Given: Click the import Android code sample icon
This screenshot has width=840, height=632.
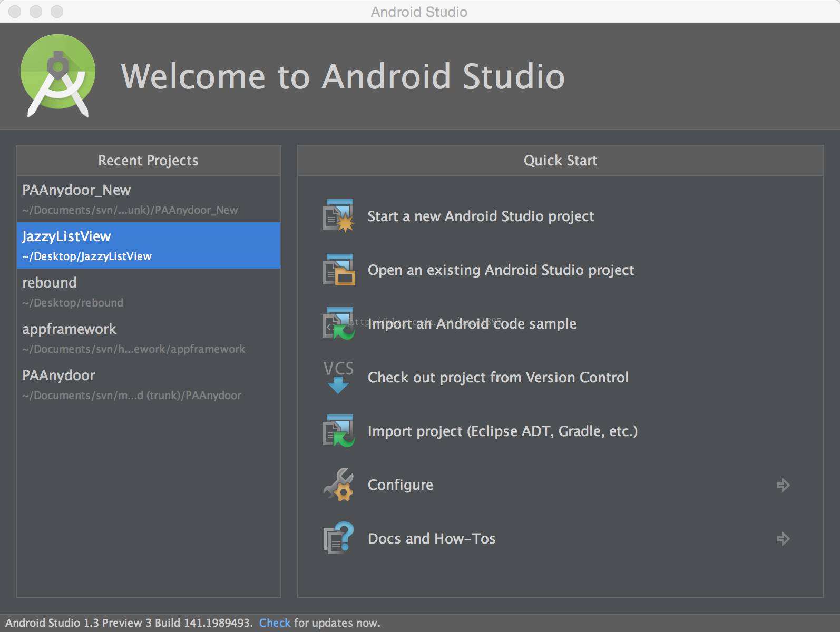Looking at the screenshot, I should (x=338, y=323).
